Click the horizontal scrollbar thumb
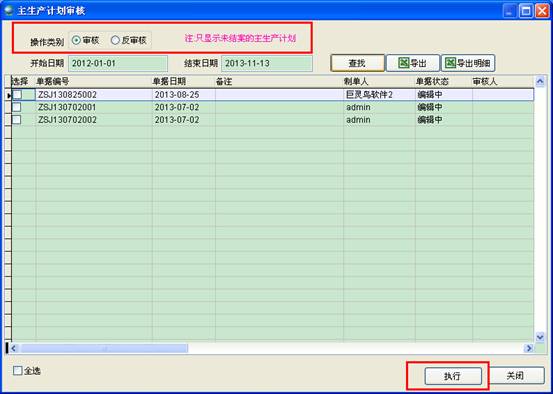This screenshot has height=394, width=553. (104, 348)
